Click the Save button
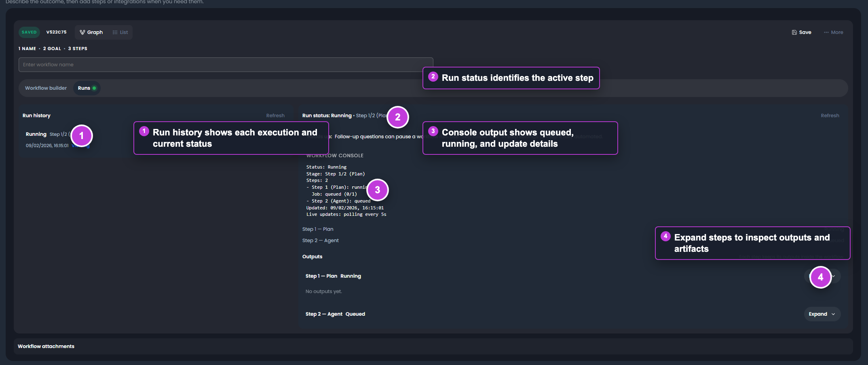 tap(801, 32)
